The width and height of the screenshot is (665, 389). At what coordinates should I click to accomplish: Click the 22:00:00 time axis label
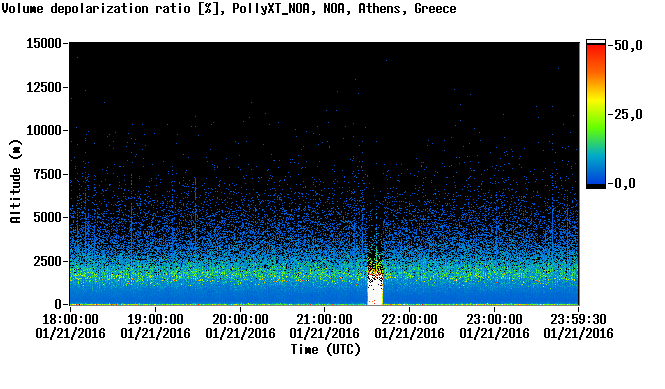409,319
